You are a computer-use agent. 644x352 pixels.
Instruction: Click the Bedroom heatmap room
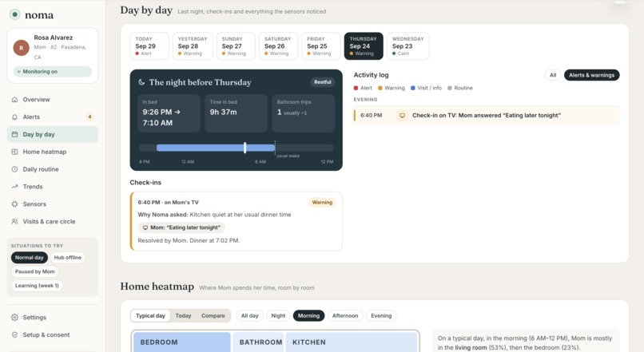pyautogui.click(x=181, y=342)
